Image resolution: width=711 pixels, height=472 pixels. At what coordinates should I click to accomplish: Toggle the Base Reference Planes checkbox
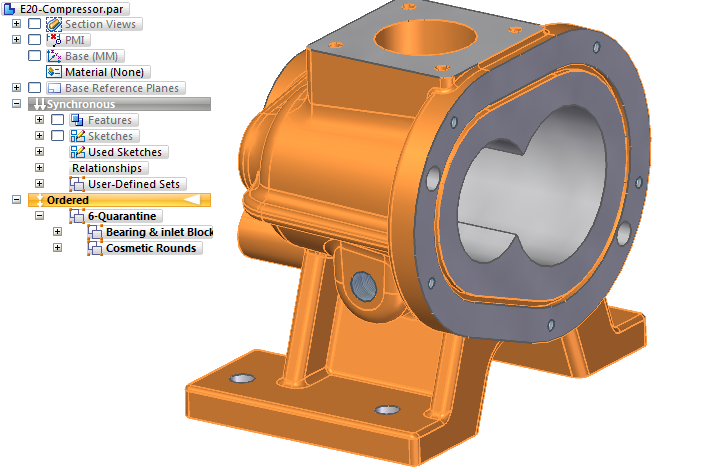(x=34, y=88)
